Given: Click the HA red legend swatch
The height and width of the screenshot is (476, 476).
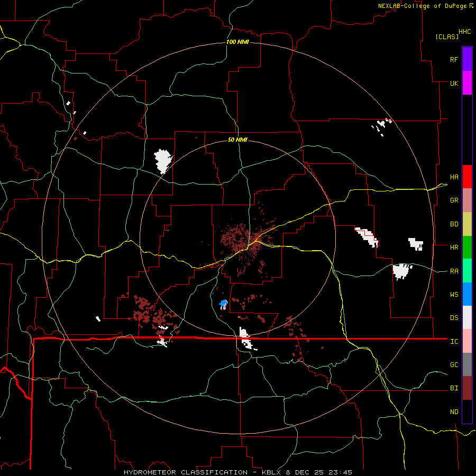Looking at the screenshot, I should pyautogui.click(x=467, y=177).
